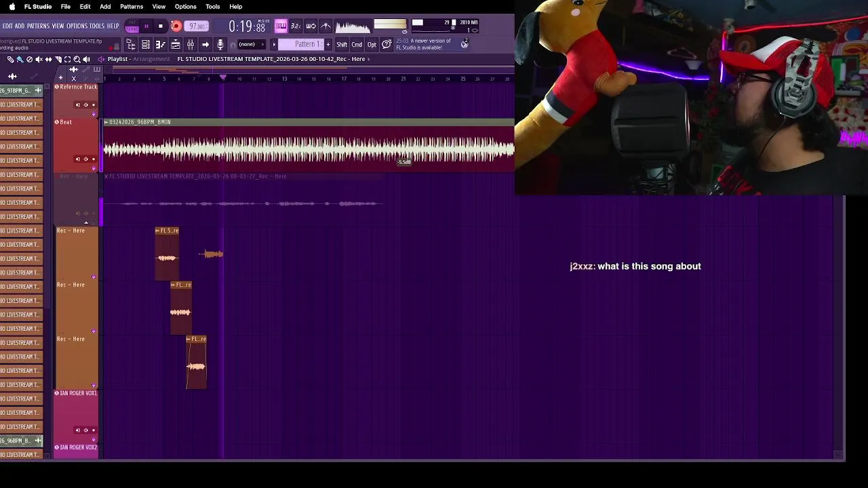This screenshot has height=488, width=868.
Task: Click the Arrangement breadcrumb label
Action: click(151, 59)
